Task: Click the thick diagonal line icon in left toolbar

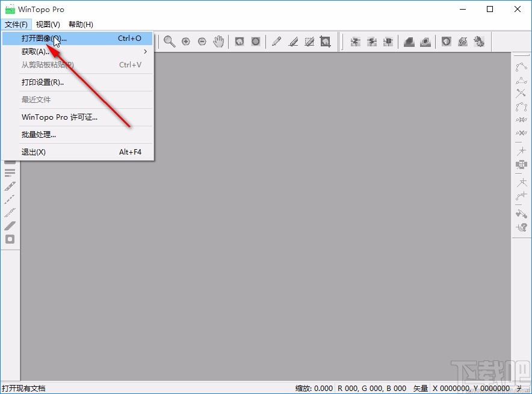Action: (x=10, y=226)
